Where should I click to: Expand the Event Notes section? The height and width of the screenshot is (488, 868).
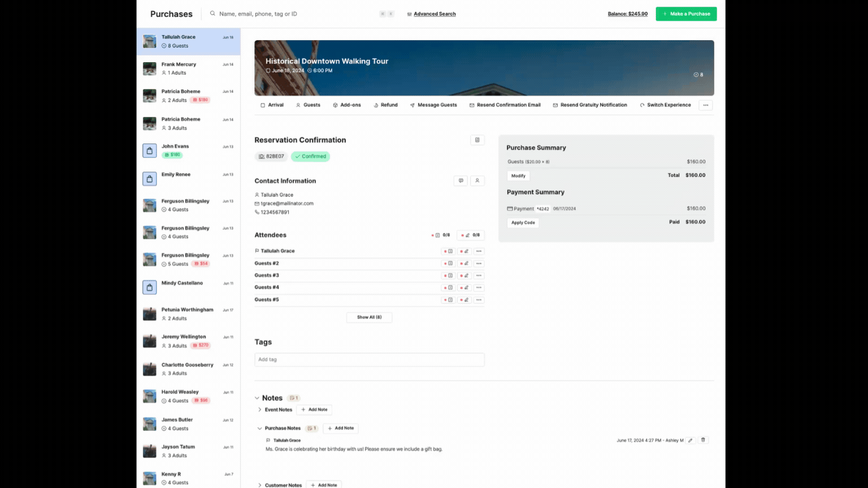(x=260, y=409)
